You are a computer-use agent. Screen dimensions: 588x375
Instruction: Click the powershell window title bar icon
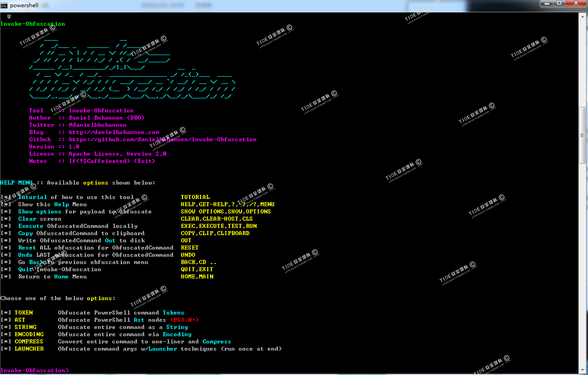tap(4, 5)
